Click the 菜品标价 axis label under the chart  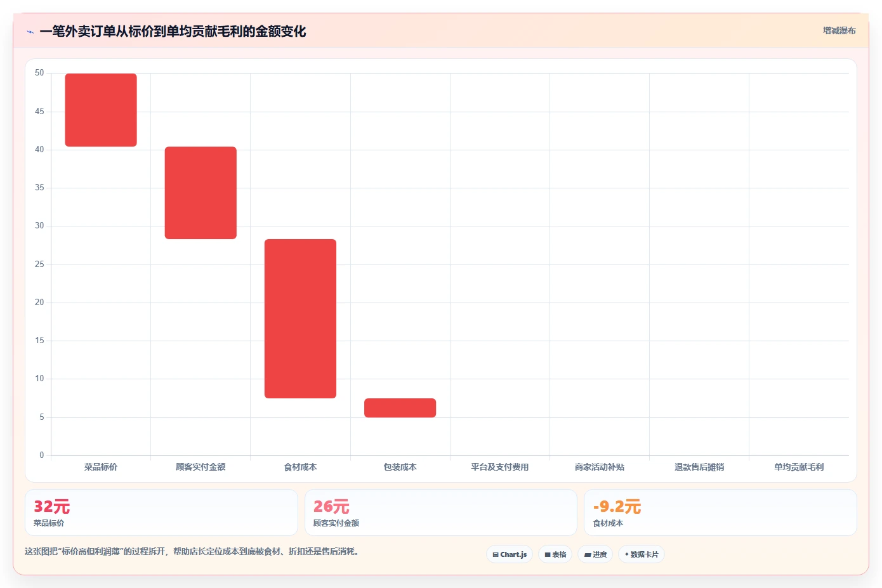pyautogui.click(x=101, y=467)
